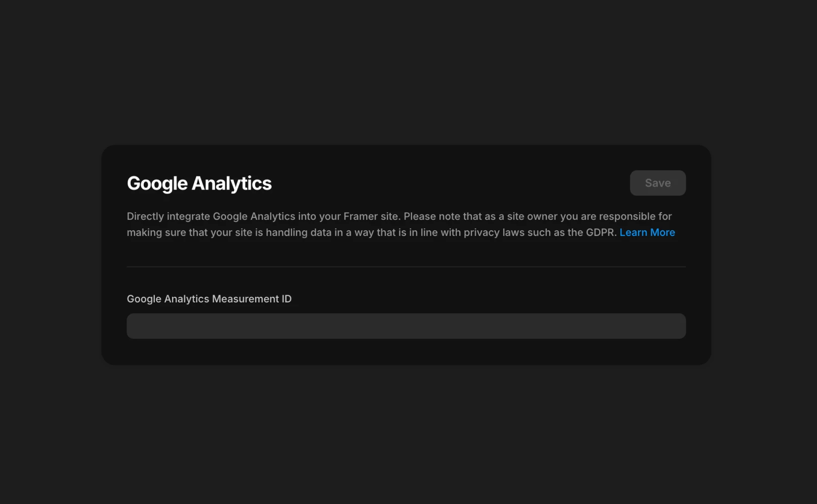Tap the Save button in the card header
Screen dimensions: 817x504
click(x=658, y=182)
